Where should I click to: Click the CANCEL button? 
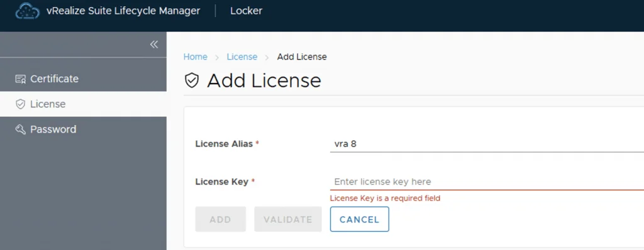(x=359, y=219)
